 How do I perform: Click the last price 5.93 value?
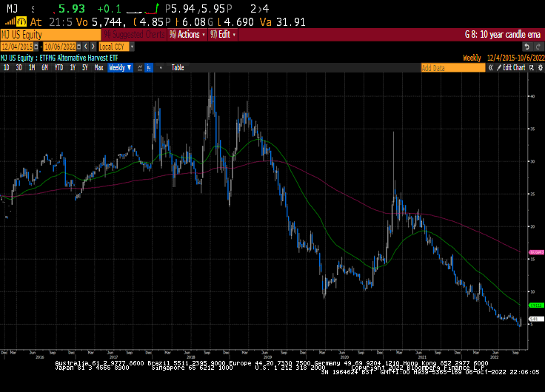[x=72, y=9]
